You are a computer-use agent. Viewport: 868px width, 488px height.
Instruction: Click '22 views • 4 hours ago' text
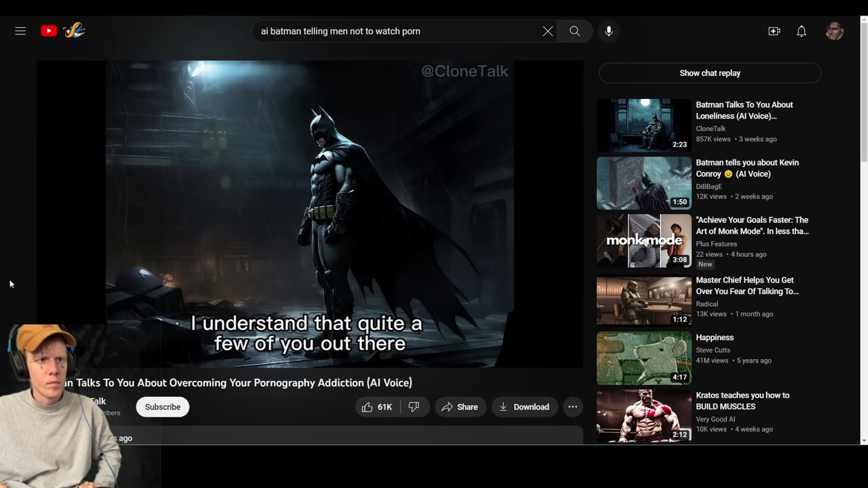pyautogui.click(x=731, y=254)
